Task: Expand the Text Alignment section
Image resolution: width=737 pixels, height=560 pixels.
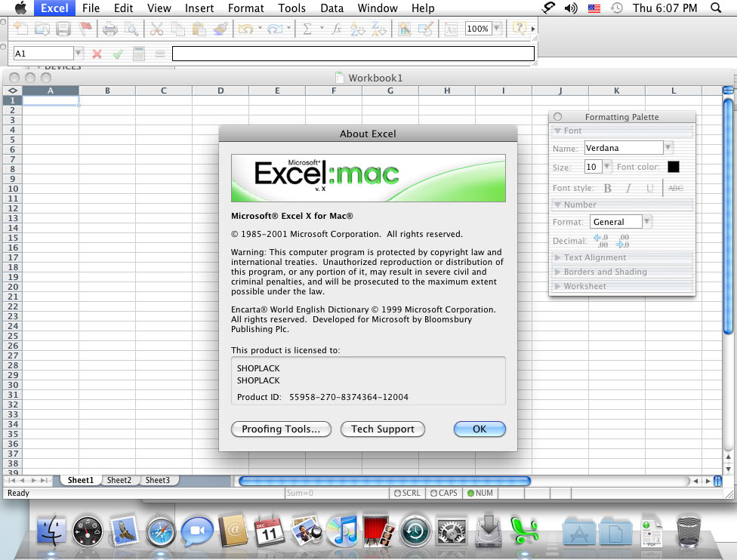Action: click(595, 257)
